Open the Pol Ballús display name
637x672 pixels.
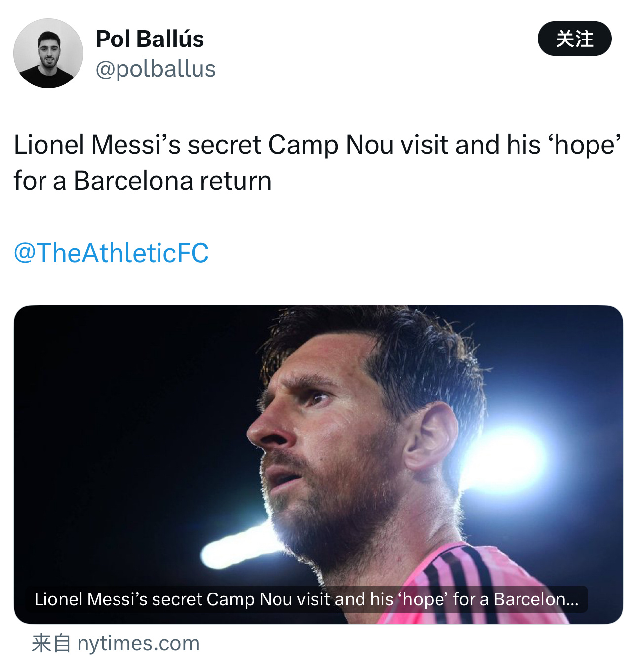150,39
